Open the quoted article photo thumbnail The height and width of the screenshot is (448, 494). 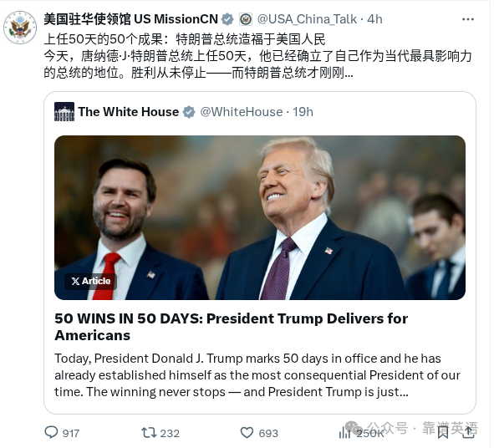(261, 219)
